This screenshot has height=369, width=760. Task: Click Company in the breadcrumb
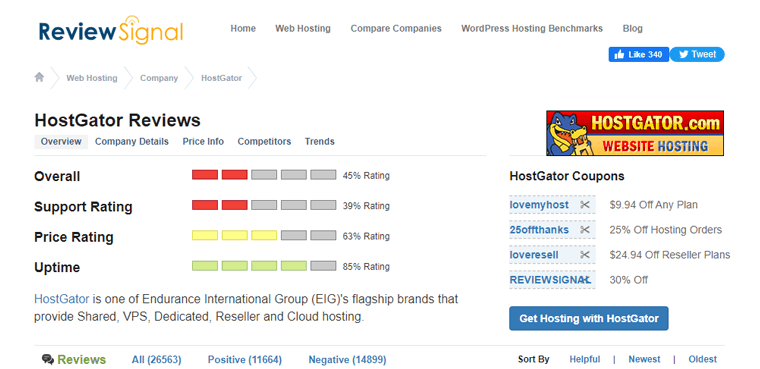[159, 78]
